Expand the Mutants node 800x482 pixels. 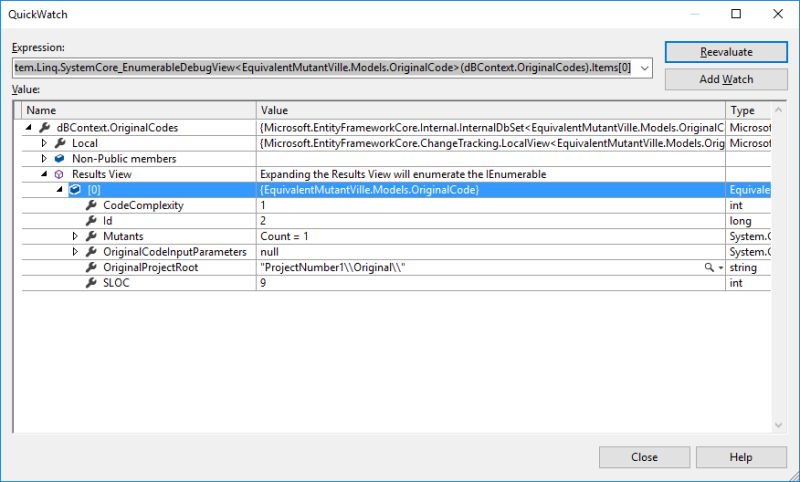click(76, 236)
